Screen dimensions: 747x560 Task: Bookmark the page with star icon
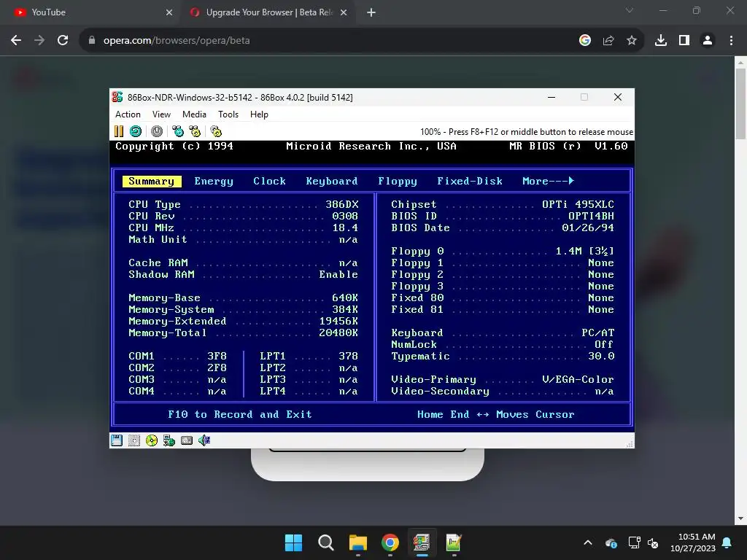point(632,41)
